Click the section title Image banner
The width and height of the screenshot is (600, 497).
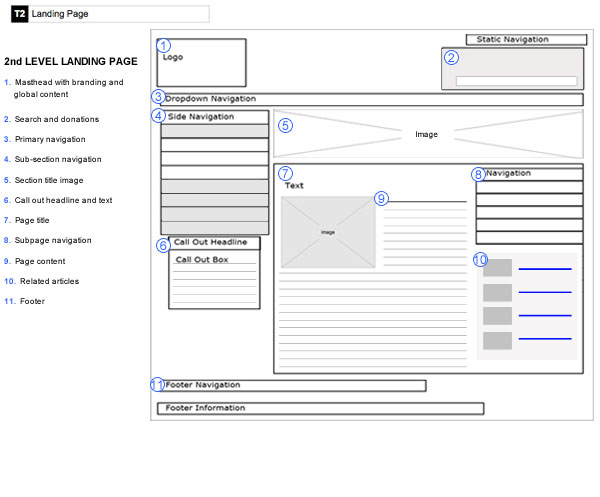pos(428,134)
